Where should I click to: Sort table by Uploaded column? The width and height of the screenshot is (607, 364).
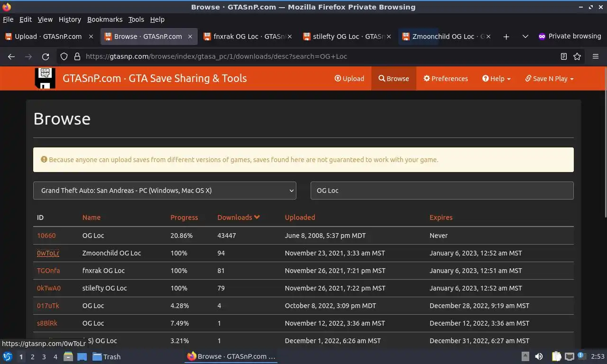(300, 218)
